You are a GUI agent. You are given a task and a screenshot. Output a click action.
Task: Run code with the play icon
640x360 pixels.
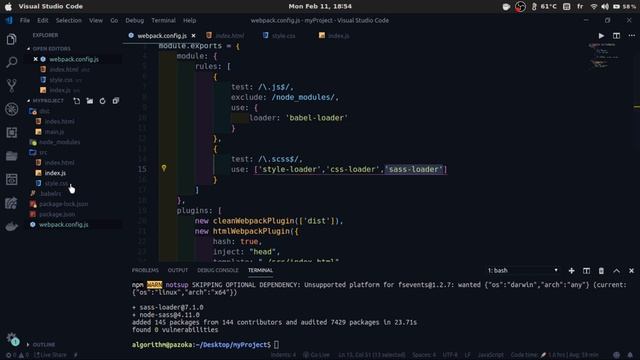click(601, 36)
